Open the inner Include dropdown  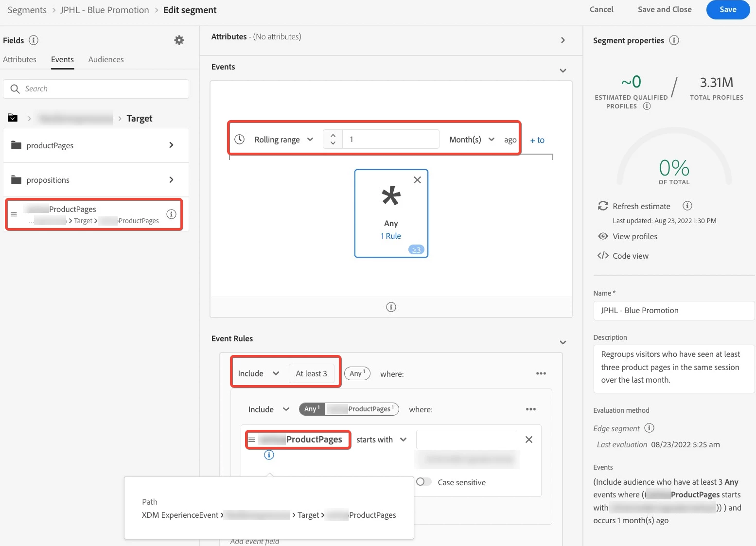(x=269, y=409)
